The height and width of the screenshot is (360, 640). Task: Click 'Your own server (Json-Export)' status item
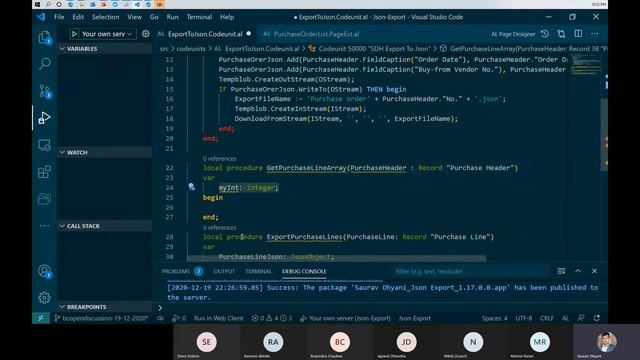(345, 318)
